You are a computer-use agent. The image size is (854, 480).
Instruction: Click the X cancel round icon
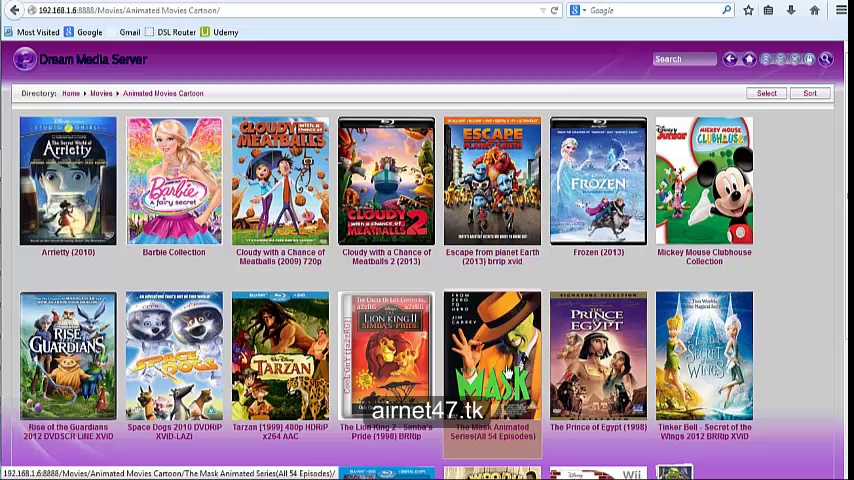pyautogui.click(x=795, y=59)
